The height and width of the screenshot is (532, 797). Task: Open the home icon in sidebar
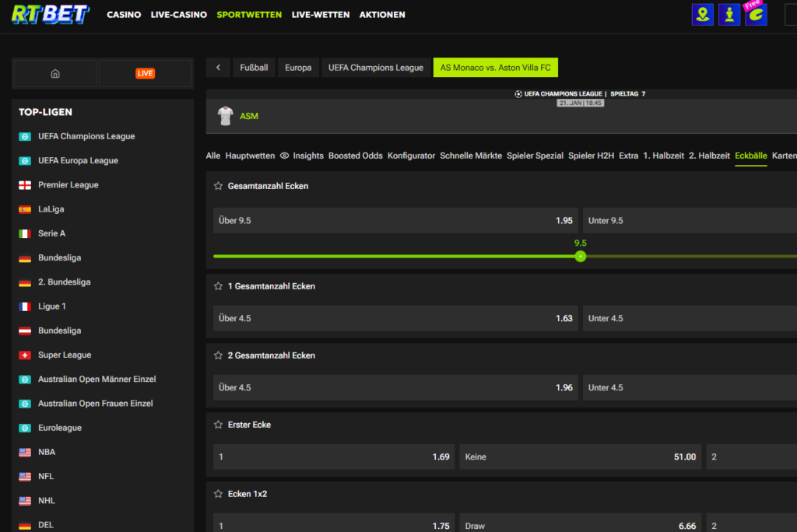pyautogui.click(x=55, y=74)
